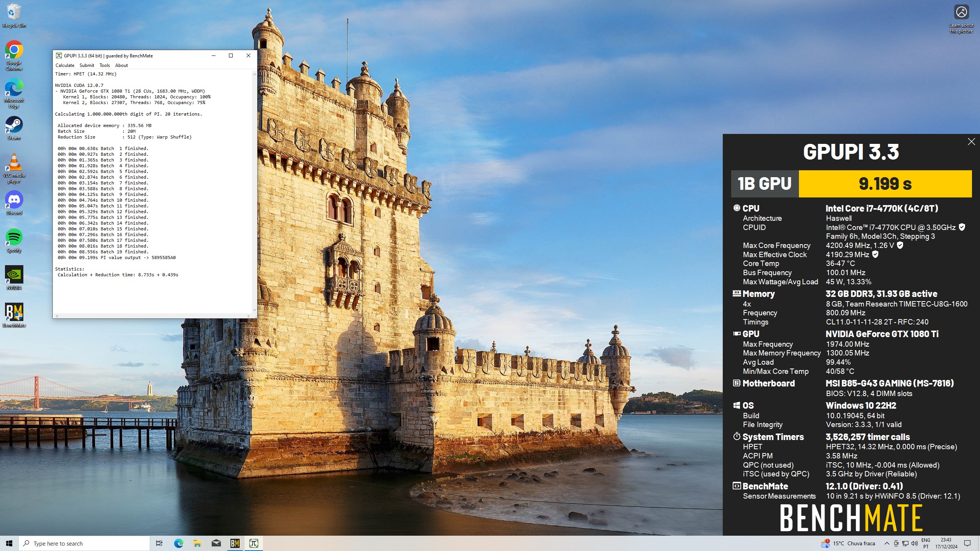The height and width of the screenshot is (551, 980).
Task: Click the PI value output 5895585A0 line
Action: [x=117, y=258]
